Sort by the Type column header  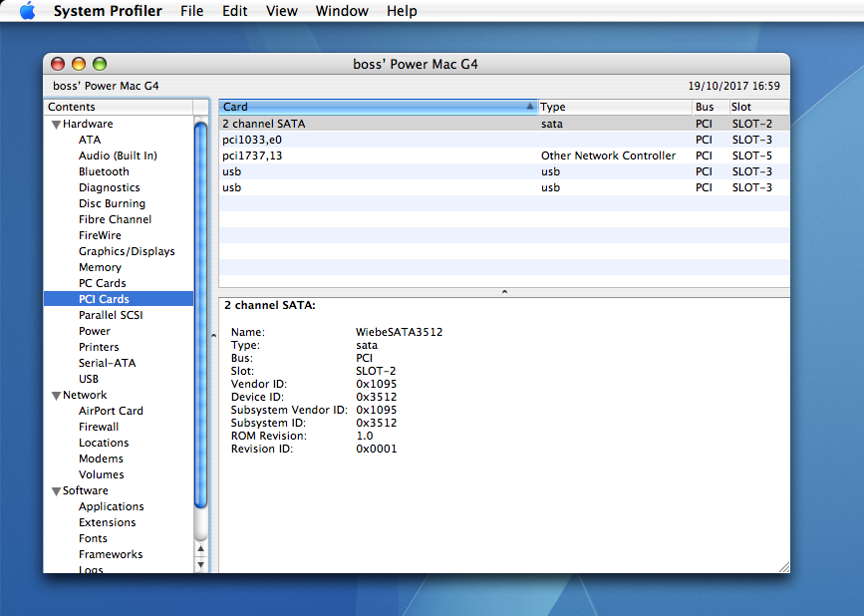coord(615,107)
